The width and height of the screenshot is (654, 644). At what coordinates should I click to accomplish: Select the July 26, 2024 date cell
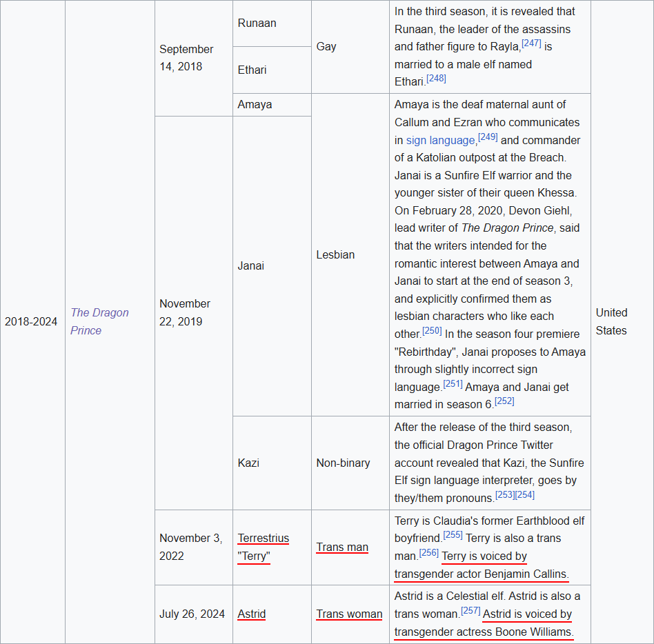[x=194, y=614]
